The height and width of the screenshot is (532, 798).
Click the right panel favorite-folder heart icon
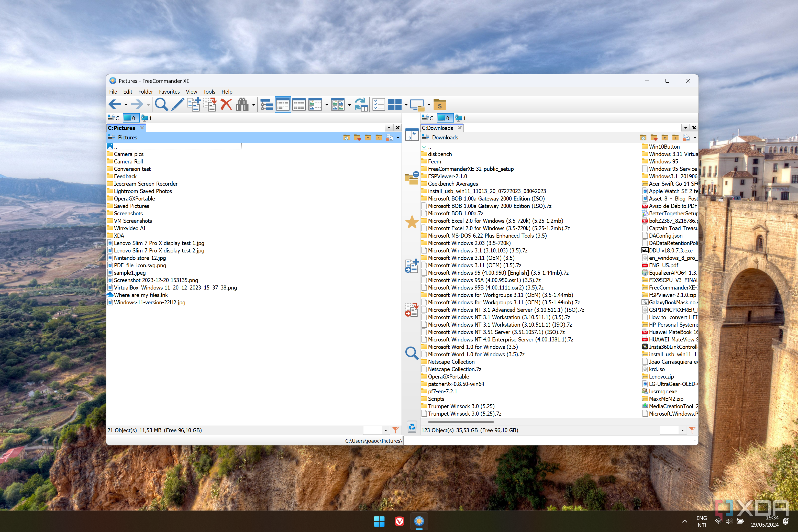click(x=654, y=137)
